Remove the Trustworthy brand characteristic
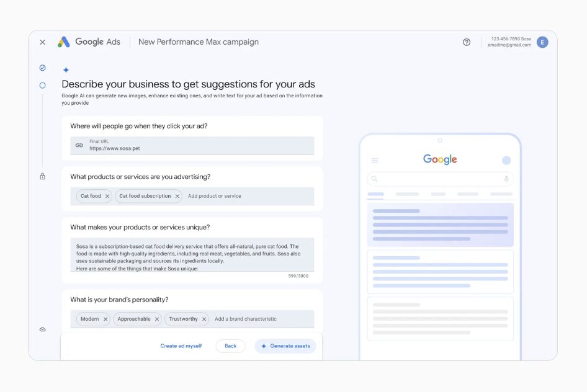587x392 pixels. (204, 319)
